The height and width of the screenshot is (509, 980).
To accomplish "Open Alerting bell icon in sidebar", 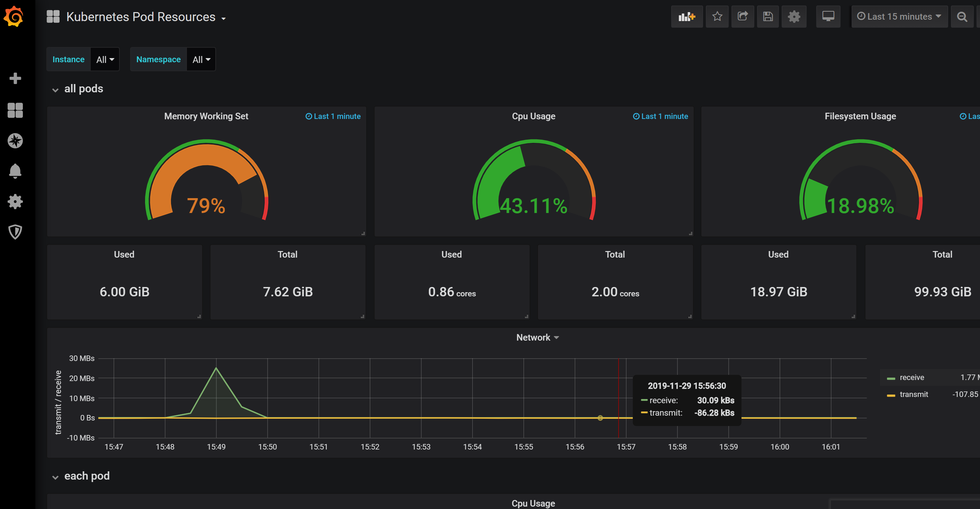I will [15, 171].
